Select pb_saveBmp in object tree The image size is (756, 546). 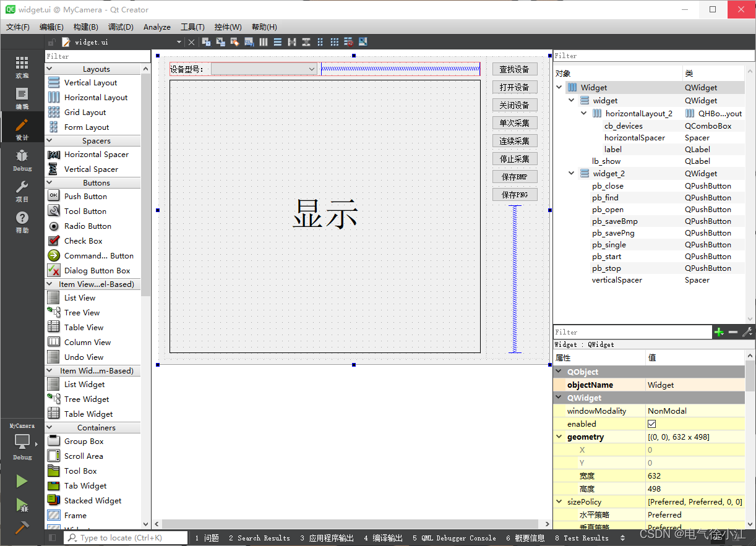[615, 221]
